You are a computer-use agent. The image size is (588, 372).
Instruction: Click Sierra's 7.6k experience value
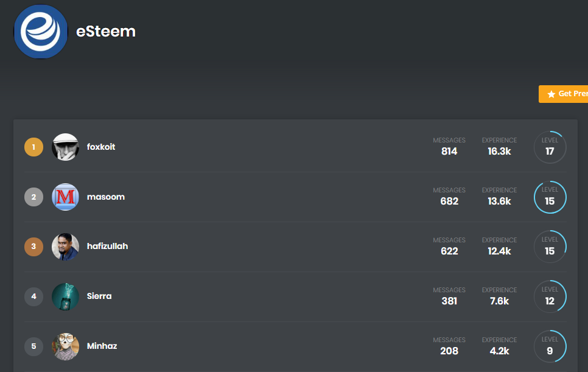499,301
